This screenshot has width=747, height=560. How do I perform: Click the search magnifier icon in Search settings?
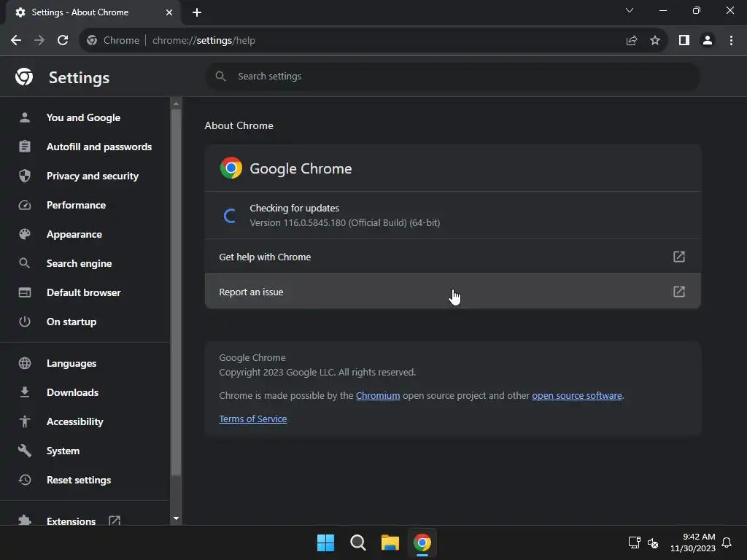tap(220, 76)
